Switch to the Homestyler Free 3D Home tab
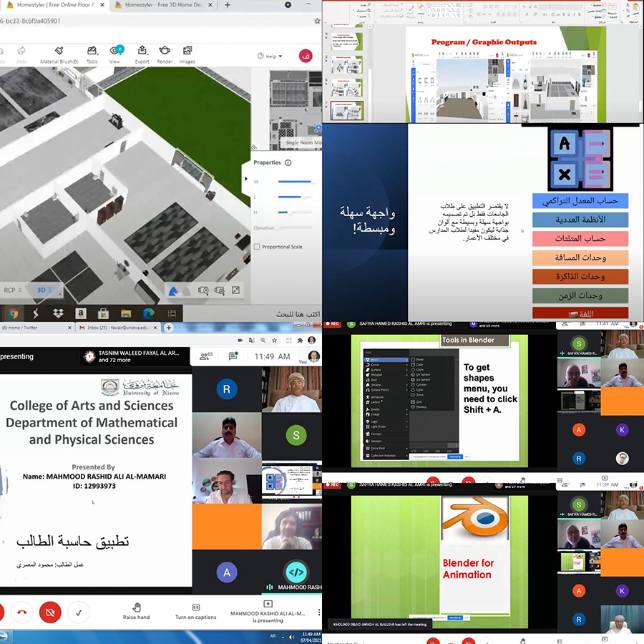 (163, 5)
